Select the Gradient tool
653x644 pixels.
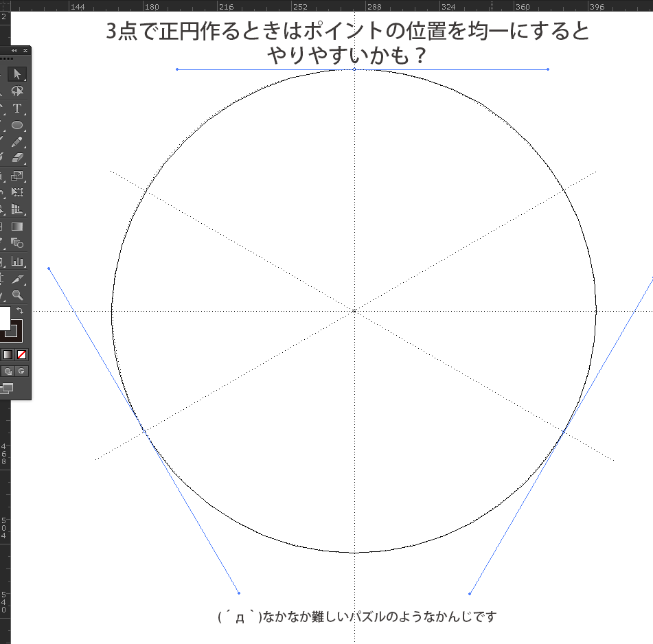(x=17, y=227)
